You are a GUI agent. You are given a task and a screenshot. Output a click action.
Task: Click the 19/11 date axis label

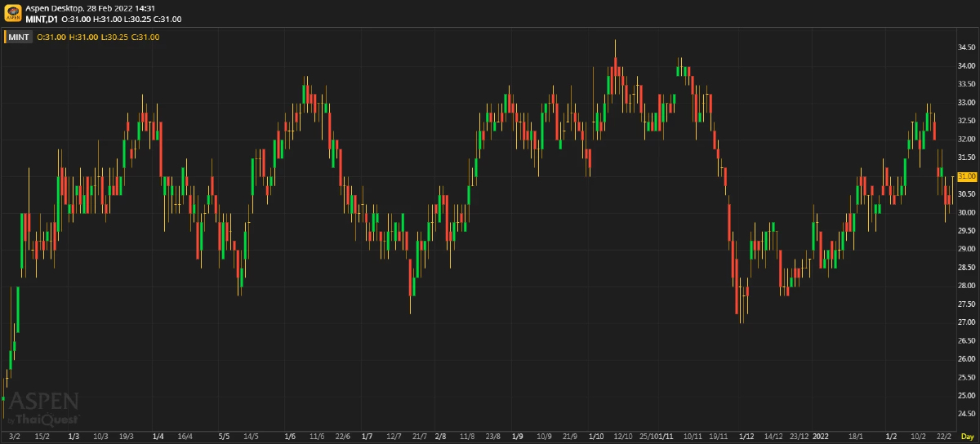719,437
